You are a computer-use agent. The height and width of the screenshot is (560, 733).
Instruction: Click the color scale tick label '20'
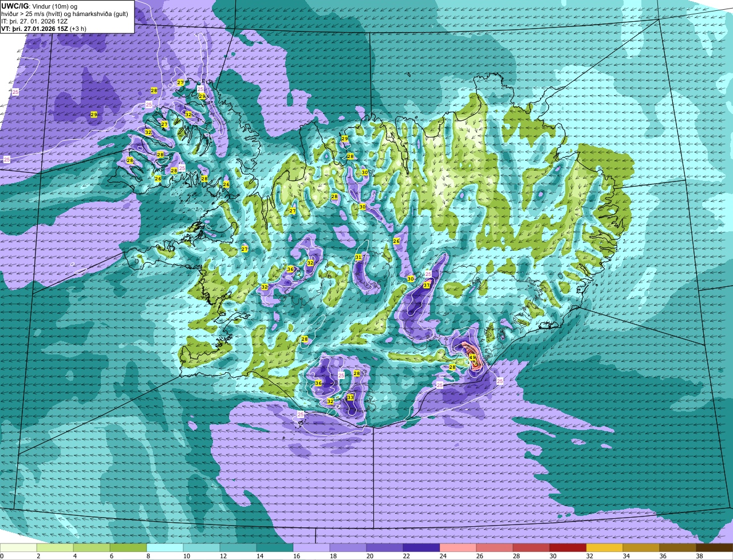tap(369, 556)
